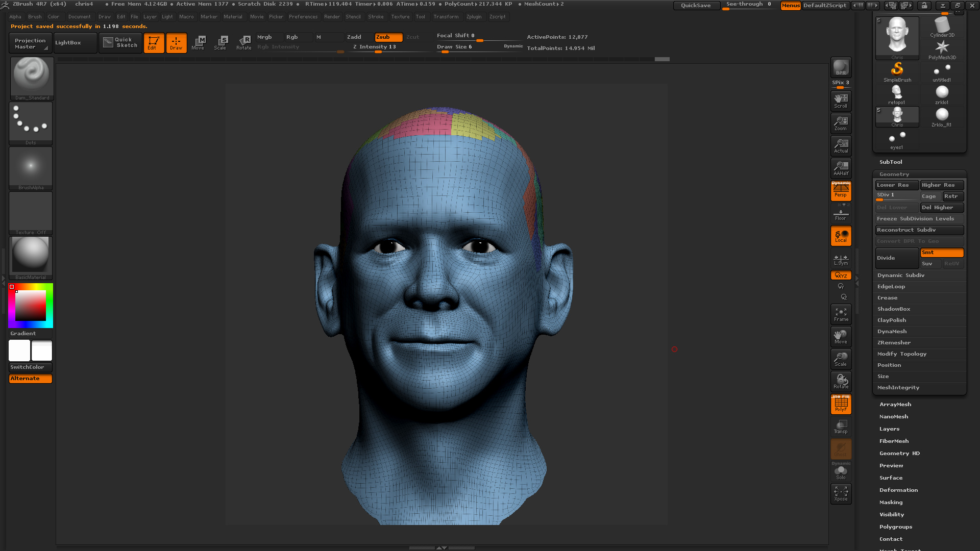Toggle the Persp perspective button
Screen dimensions: 980x551
(x=841, y=190)
